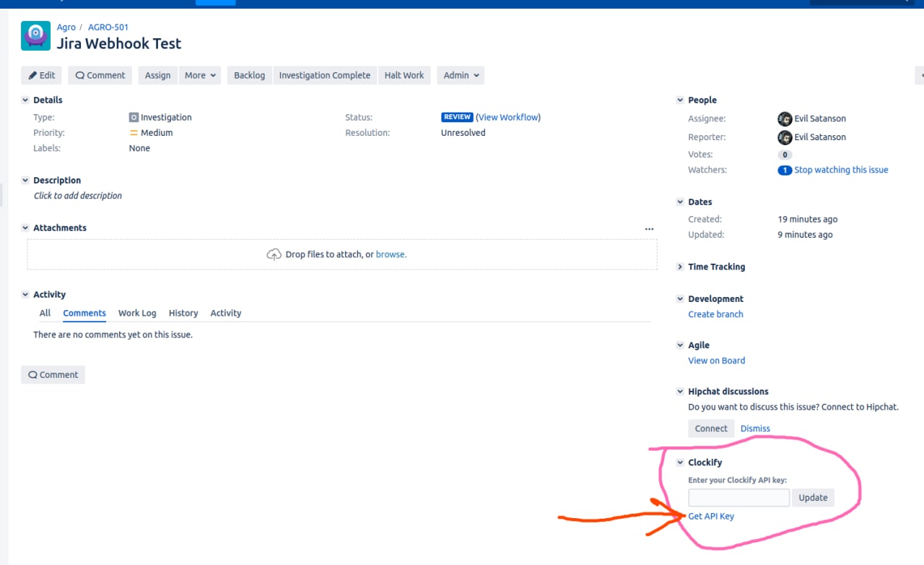
Task: Open View on Board link
Action: coord(717,361)
